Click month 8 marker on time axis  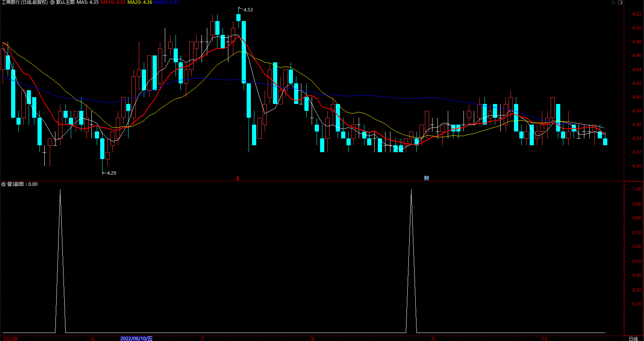(x=313, y=338)
